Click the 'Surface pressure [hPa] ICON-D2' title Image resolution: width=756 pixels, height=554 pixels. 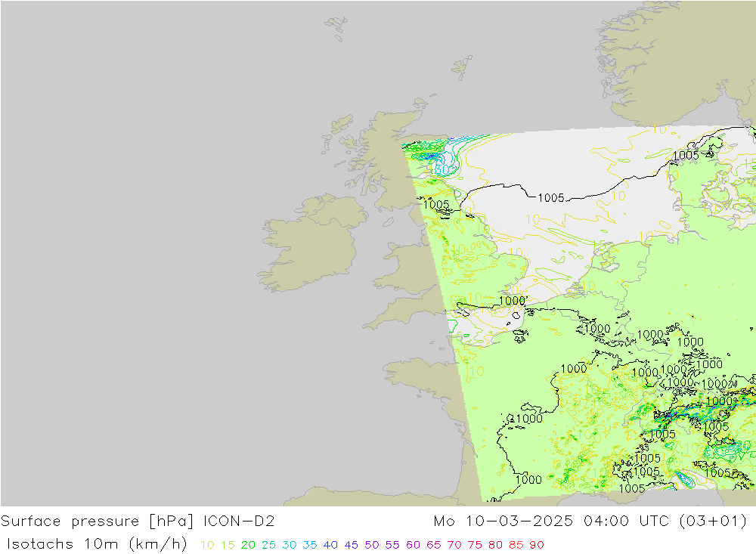[x=138, y=522]
